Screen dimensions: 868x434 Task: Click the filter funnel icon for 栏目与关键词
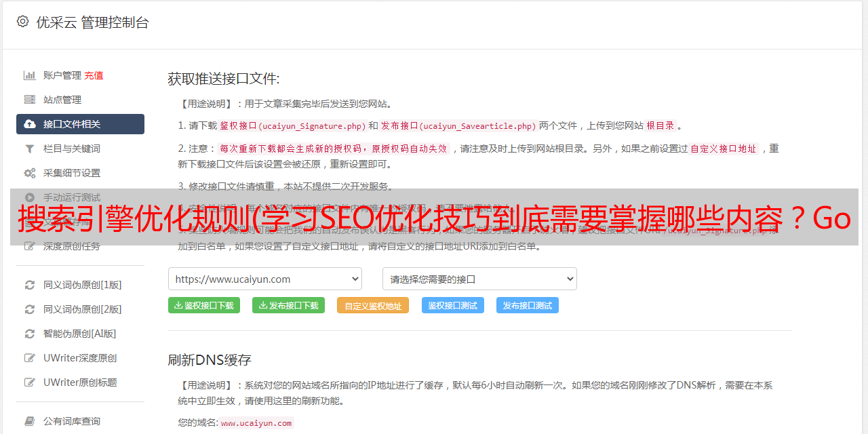point(30,149)
